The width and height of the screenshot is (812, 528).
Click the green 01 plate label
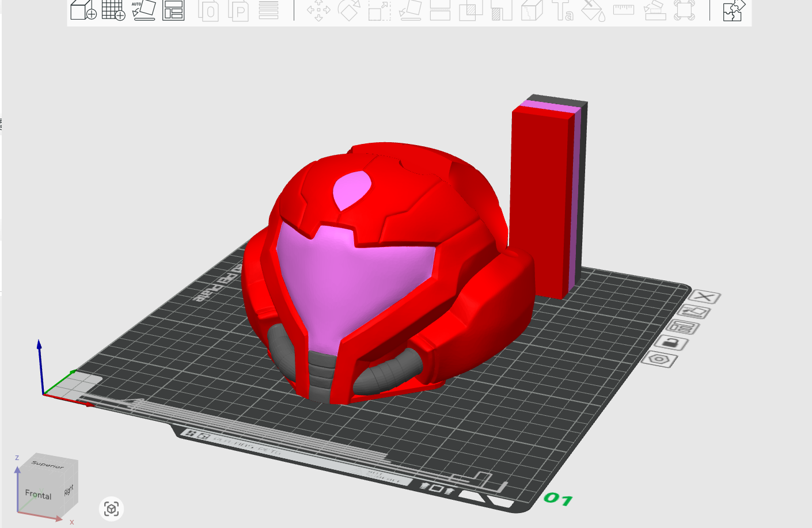pos(558,499)
